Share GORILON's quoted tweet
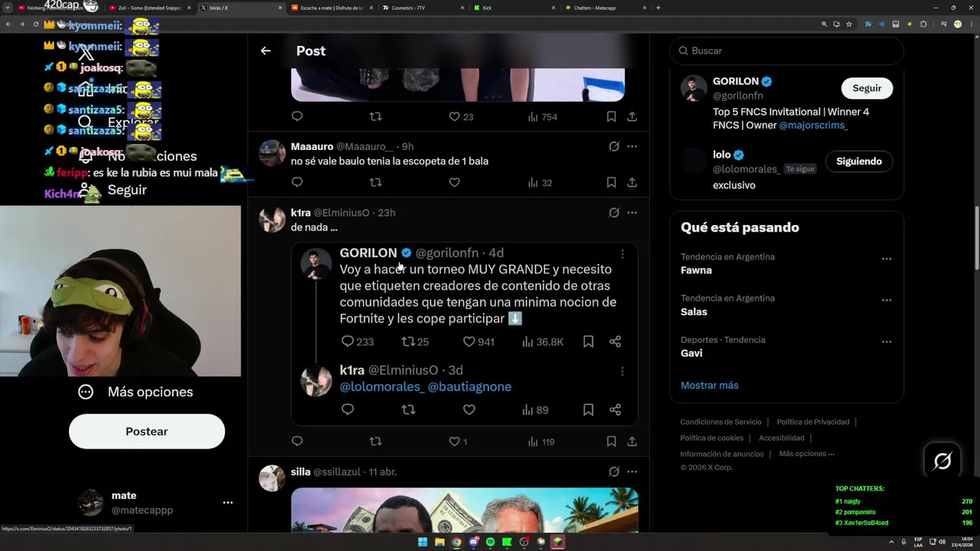Viewport: 980px width, 551px height. 615,342
